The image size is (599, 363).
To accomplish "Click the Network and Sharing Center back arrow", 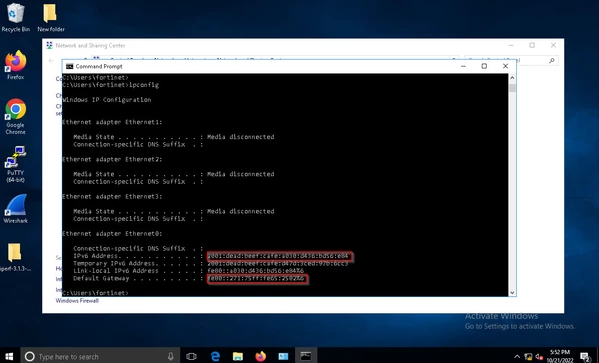I will (x=51, y=60).
